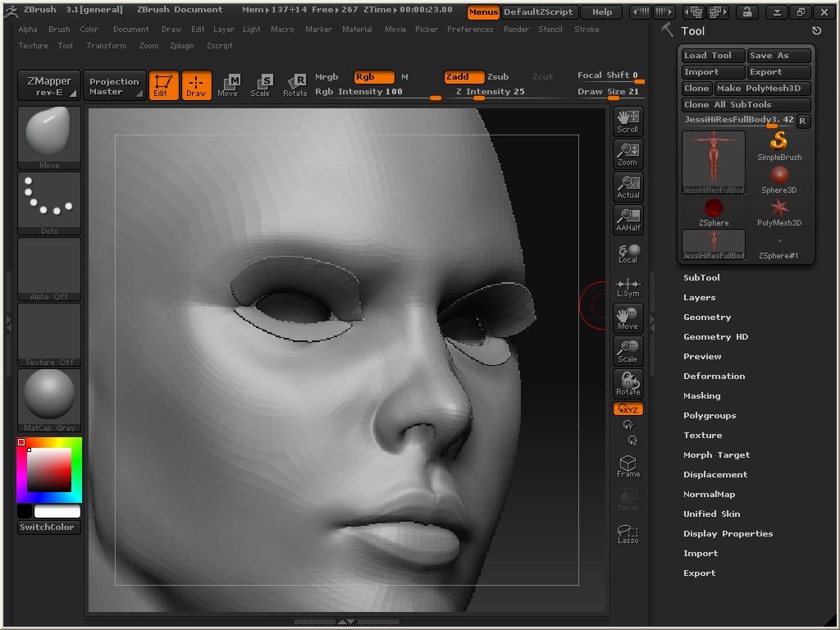
Task: Select the Lasso selection icon
Action: [x=628, y=534]
